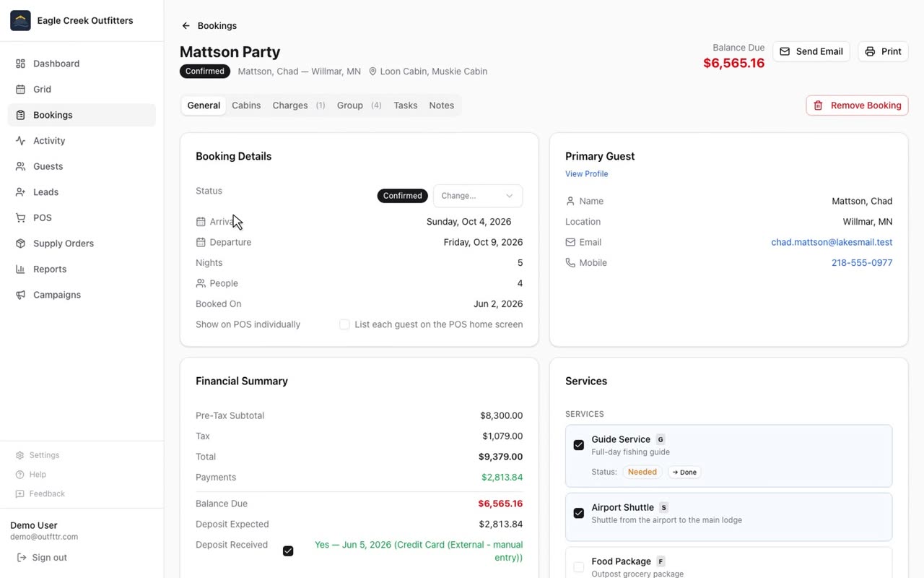Open Supply Orders in sidebar

click(x=82, y=243)
